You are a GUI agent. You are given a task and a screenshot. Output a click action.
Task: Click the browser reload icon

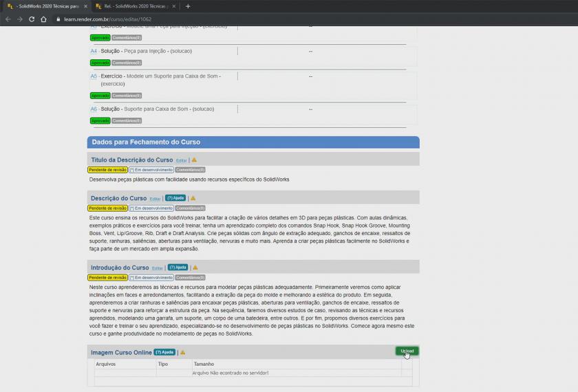tap(32, 19)
